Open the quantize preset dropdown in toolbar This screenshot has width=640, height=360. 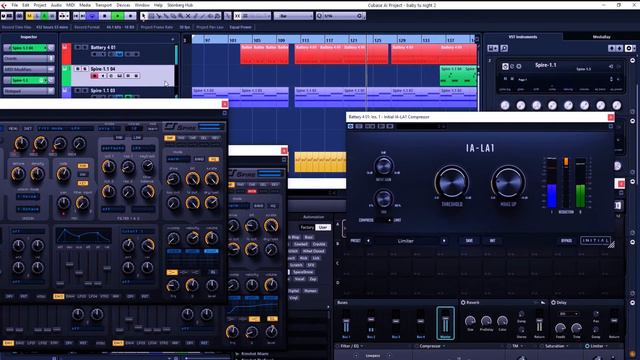340,16
